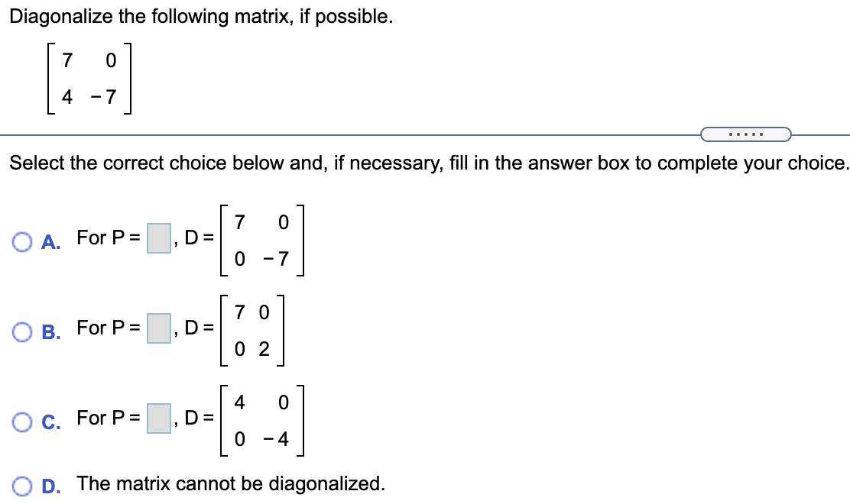The image size is (850, 504).
Task: Select radio button for choice B
Action: (21, 330)
